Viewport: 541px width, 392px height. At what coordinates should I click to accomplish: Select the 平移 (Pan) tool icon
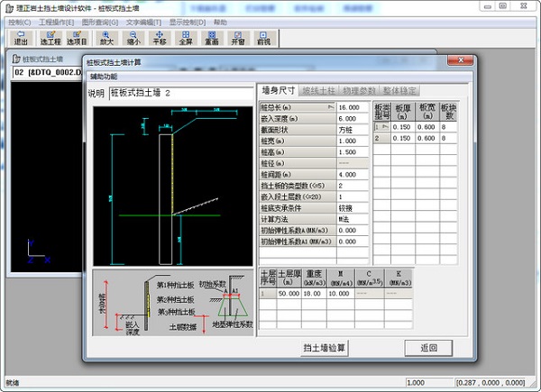pos(160,38)
